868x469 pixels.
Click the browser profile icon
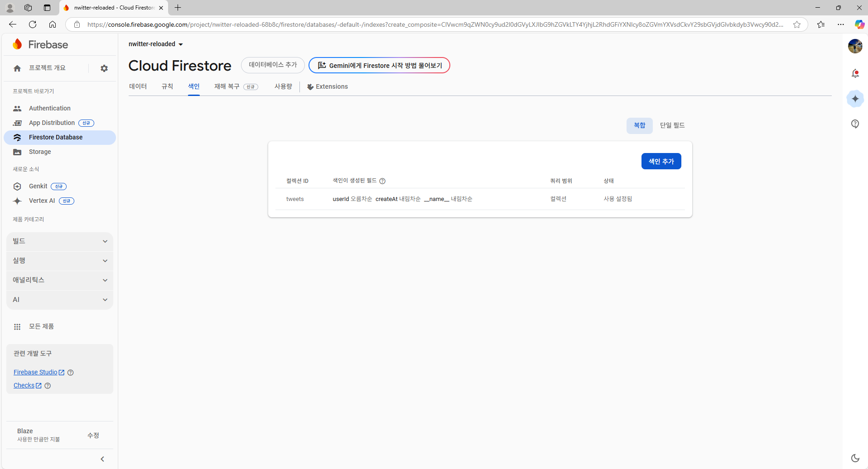[10, 8]
